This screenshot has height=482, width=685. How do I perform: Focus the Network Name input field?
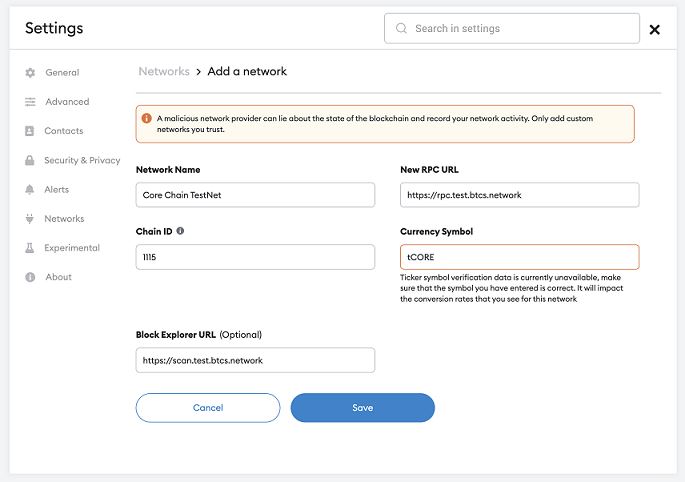coord(255,195)
